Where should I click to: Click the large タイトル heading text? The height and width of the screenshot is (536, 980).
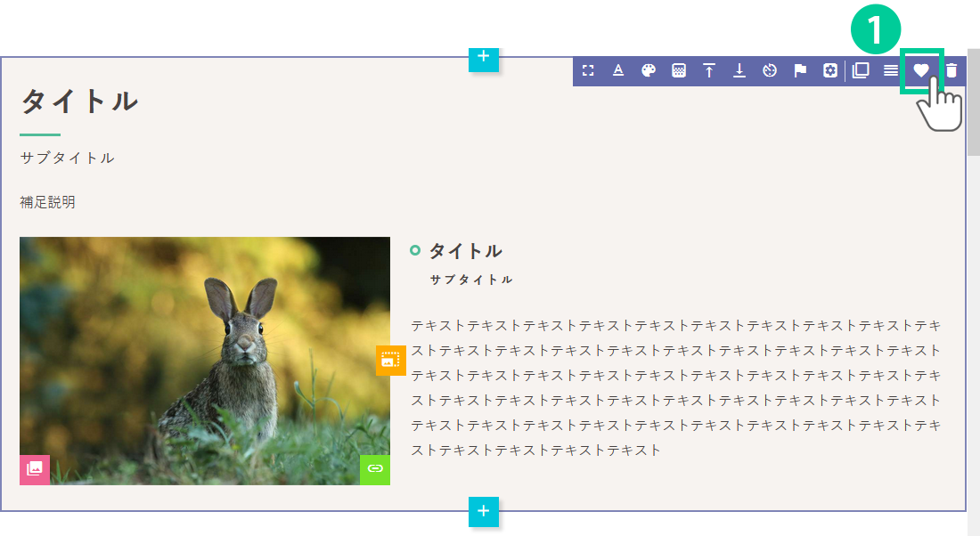pyautogui.click(x=79, y=102)
